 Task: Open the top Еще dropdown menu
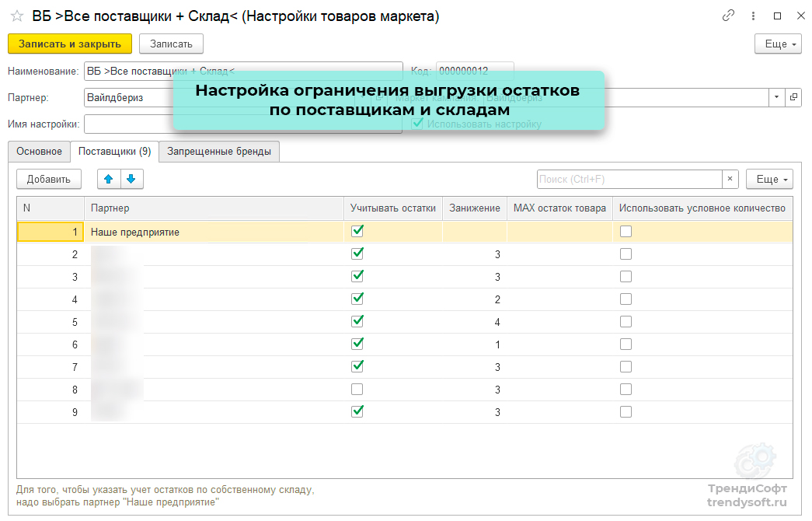(778, 44)
